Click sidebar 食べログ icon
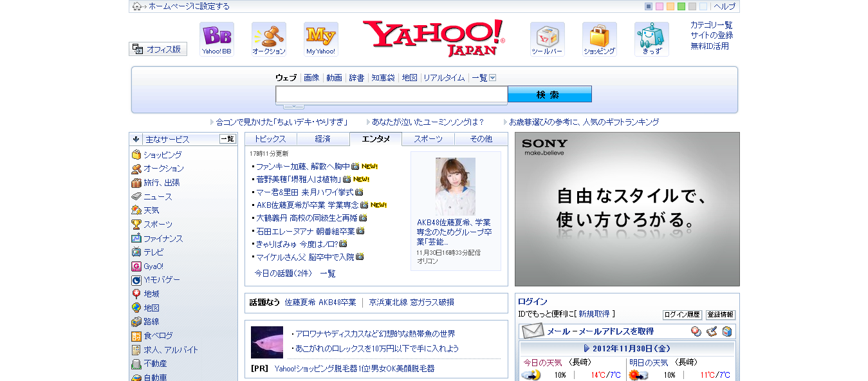 (136, 336)
